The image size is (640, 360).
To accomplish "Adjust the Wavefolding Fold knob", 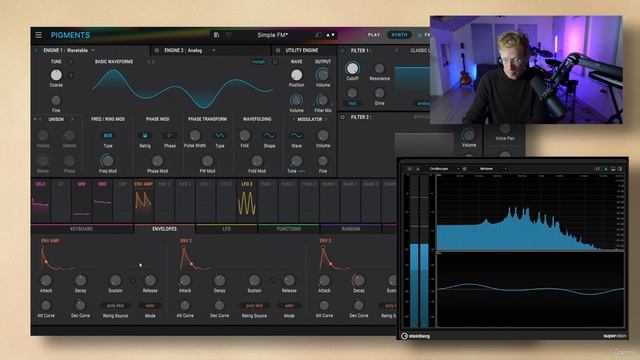I will pyautogui.click(x=244, y=136).
